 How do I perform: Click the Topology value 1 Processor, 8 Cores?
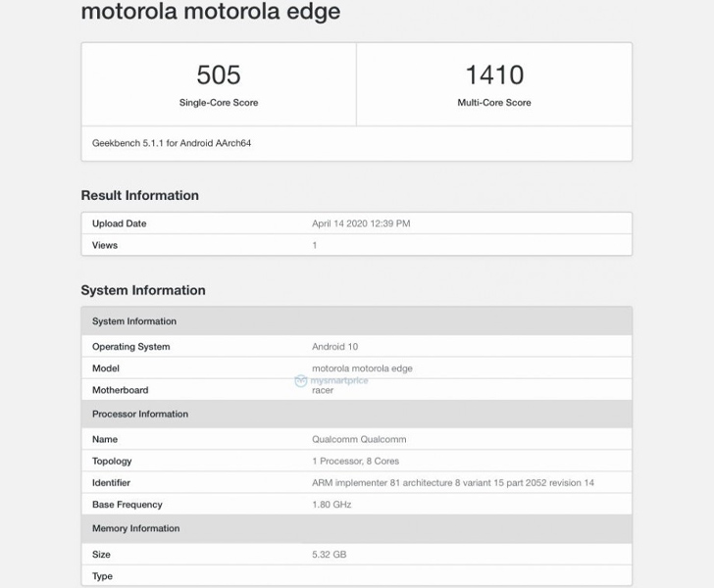point(355,461)
